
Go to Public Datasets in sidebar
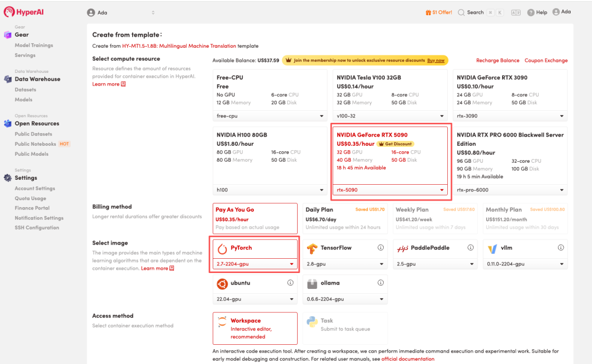click(33, 134)
